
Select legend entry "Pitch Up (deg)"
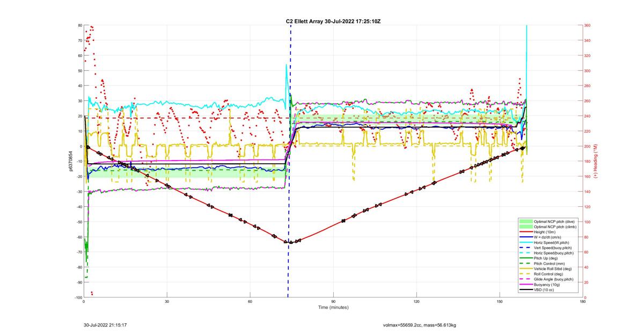546,258
